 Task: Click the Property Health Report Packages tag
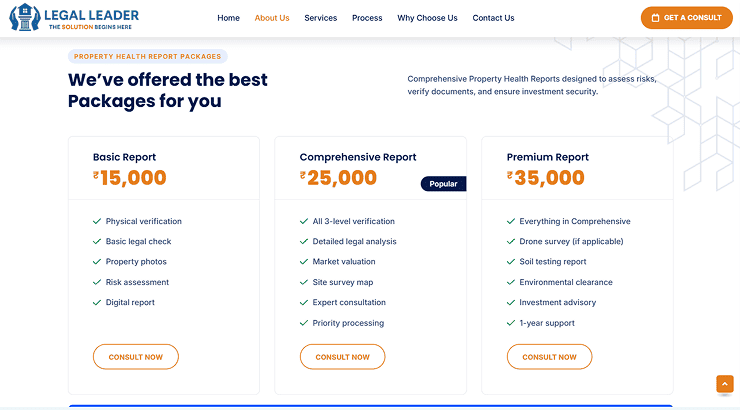(x=148, y=57)
